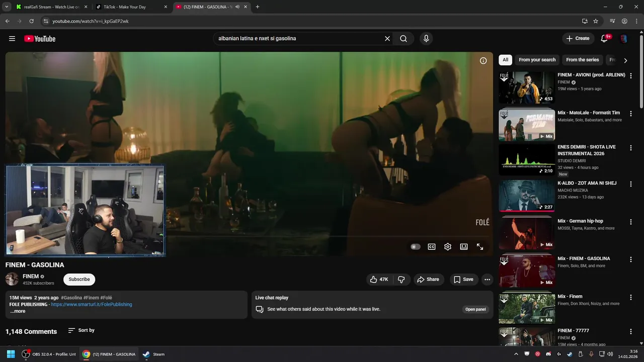Bookmark this page with star icon
Viewport: 644px width, 362px height.
(596, 21)
